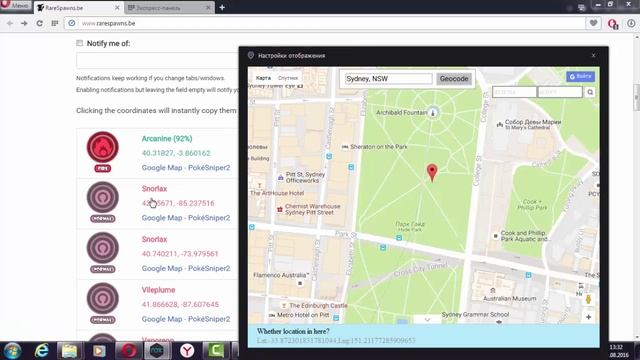Click the Sydney, NSW location field
The image size is (640, 360).
(388, 79)
